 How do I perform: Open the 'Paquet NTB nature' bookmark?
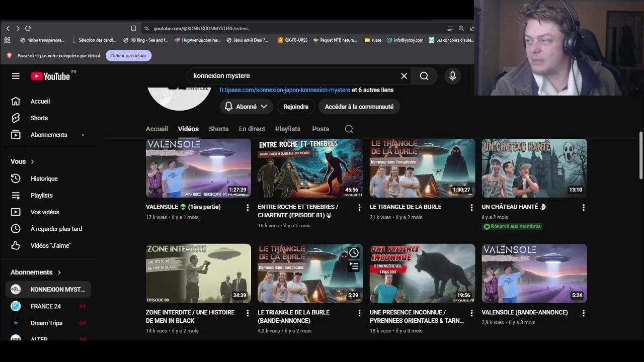(335, 40)
